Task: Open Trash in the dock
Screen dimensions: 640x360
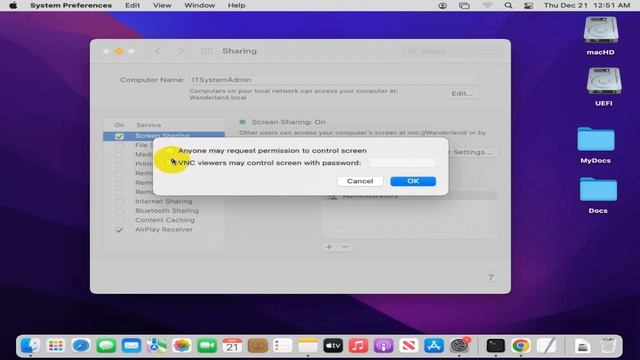Action: click(x=608, y=346)
